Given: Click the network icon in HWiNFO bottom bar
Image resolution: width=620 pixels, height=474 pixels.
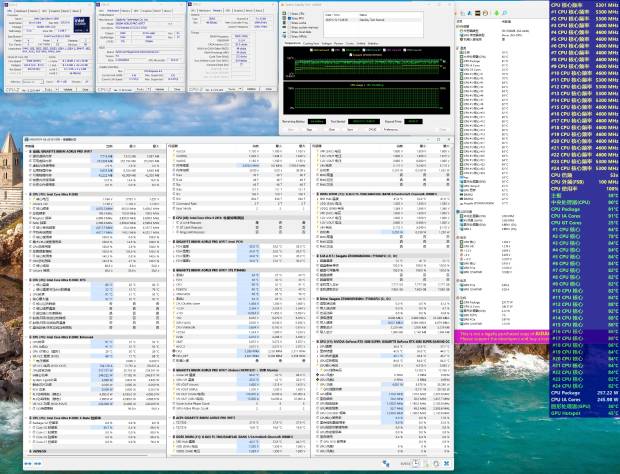Looking at the screenshot, I should click(x=386, y=464).
